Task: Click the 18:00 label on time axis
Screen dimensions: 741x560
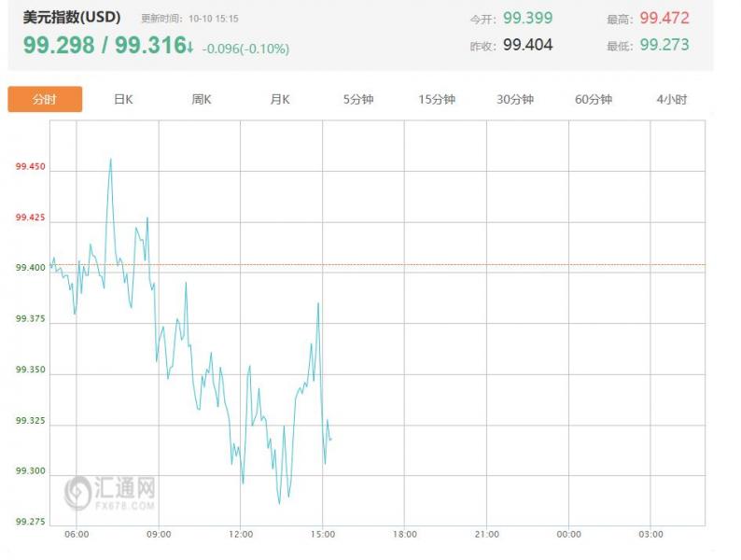Action: [404, 535]
